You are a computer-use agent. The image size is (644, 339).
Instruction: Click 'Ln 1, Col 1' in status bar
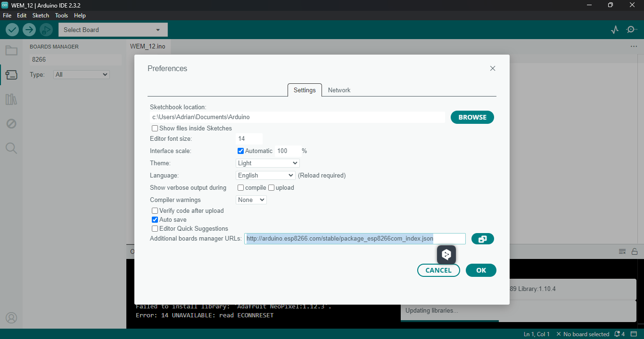click(537, 334)
